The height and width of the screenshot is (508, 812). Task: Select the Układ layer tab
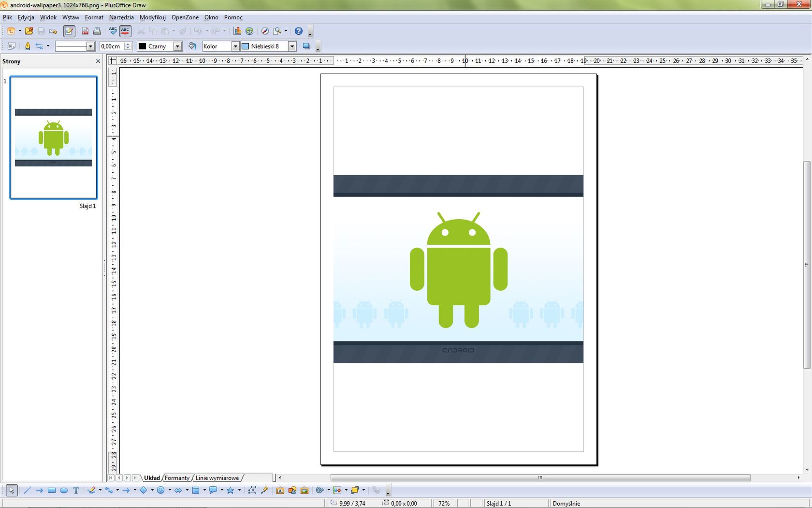click(x=152, y=478)
